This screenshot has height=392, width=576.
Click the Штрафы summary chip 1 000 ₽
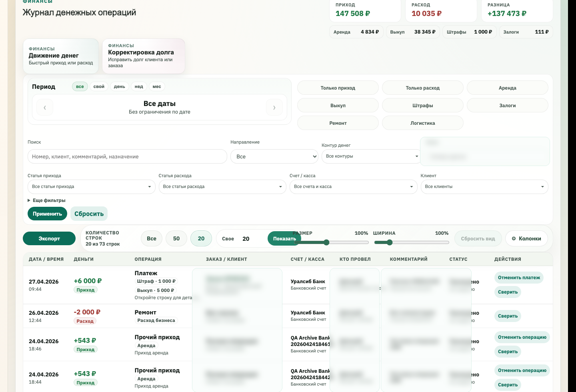(470, 32)
